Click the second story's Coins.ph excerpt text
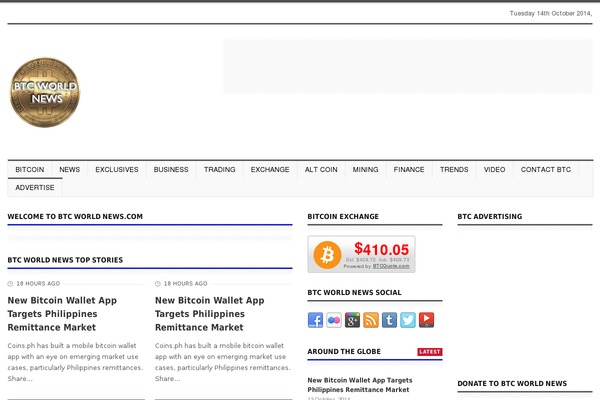600x400 pixels. (223, 362)
